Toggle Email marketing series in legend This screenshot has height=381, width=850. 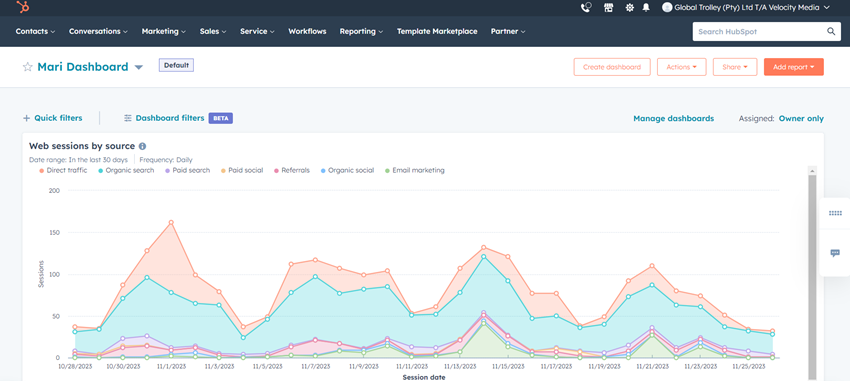point(415,170)
